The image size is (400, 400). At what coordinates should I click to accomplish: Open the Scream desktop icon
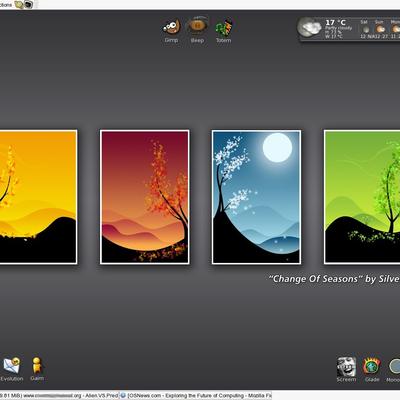coord(346,366)
